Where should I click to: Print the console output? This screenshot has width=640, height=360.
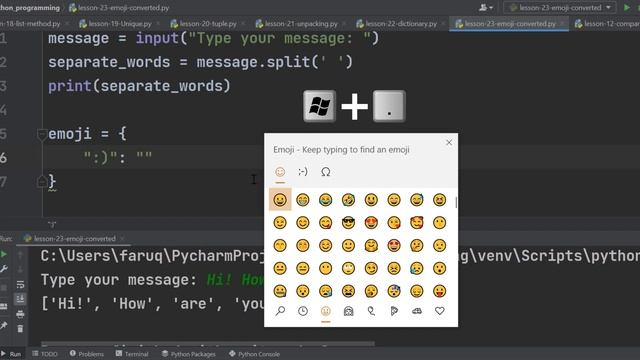[x=20, y=314]
